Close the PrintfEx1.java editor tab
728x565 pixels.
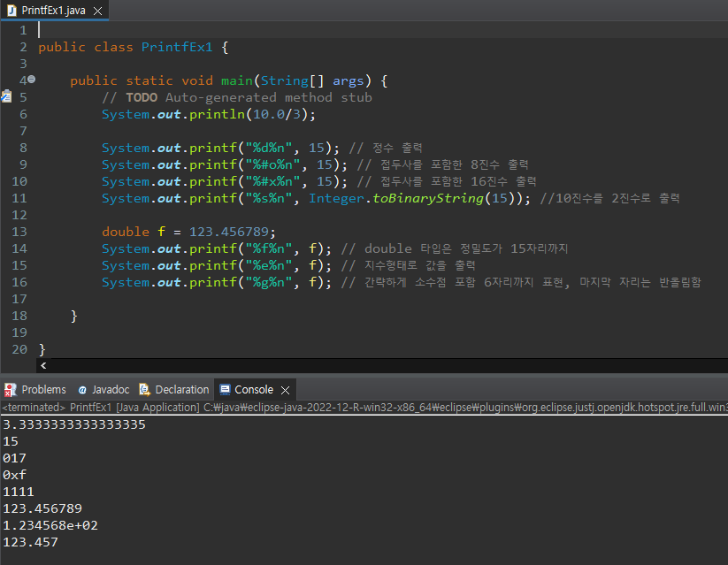[99, 12]
